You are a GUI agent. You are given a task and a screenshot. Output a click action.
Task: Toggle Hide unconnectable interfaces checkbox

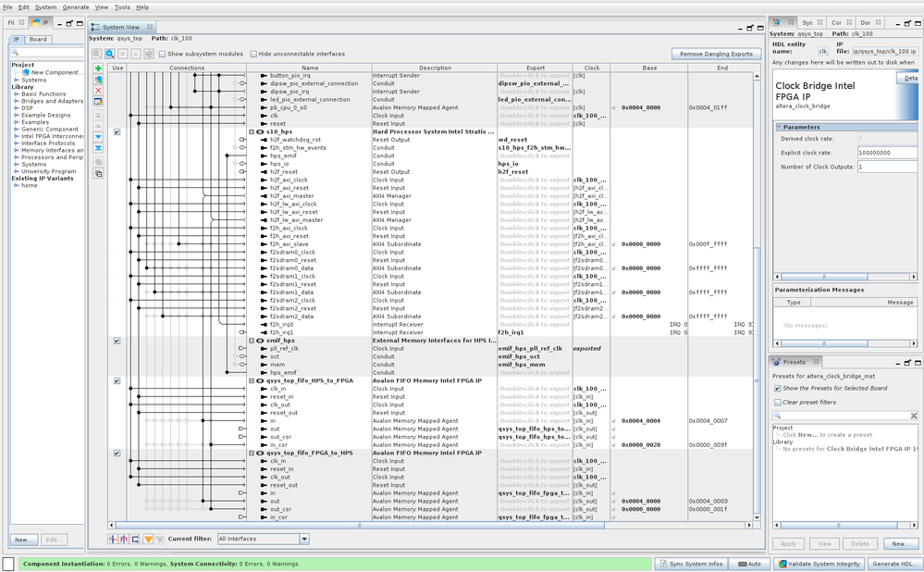coord(253,54)
